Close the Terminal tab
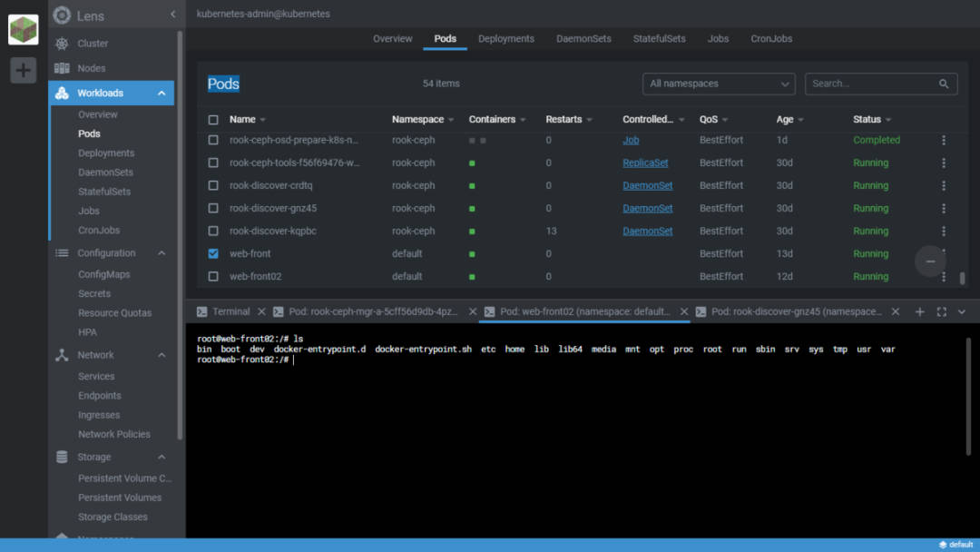This screenshot has width=980, height=552. (x=262, y=311)
